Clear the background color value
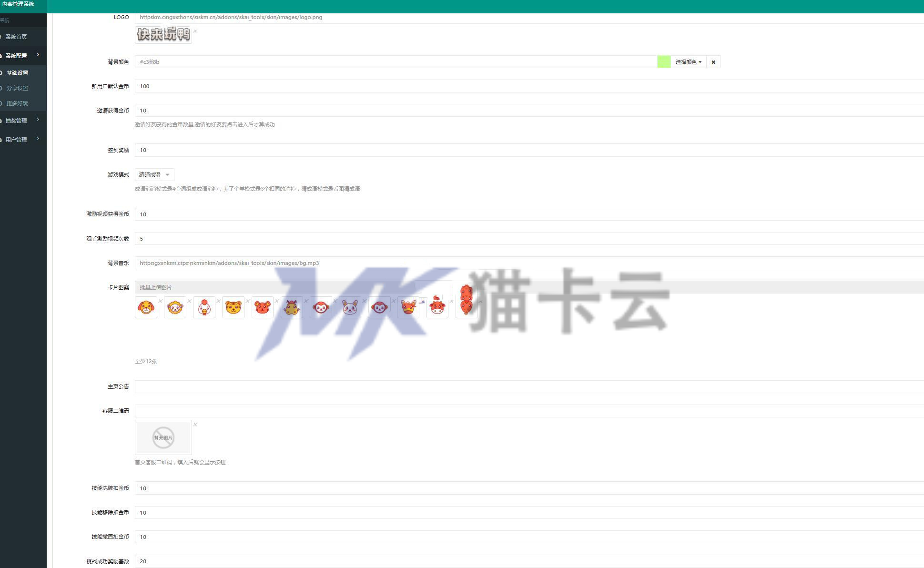Viewport: 924px width, 568px height. pyautogui.click(x=713, y=62)
